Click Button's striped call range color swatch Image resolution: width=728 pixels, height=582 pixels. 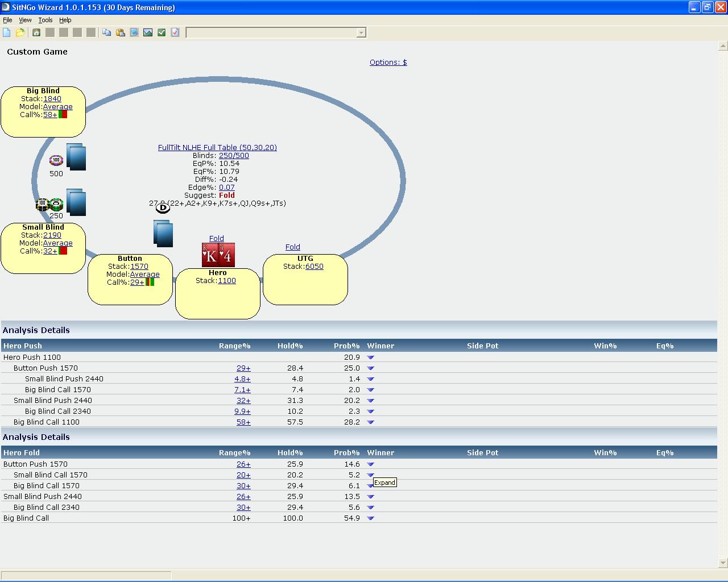click(x=150, y=282)
